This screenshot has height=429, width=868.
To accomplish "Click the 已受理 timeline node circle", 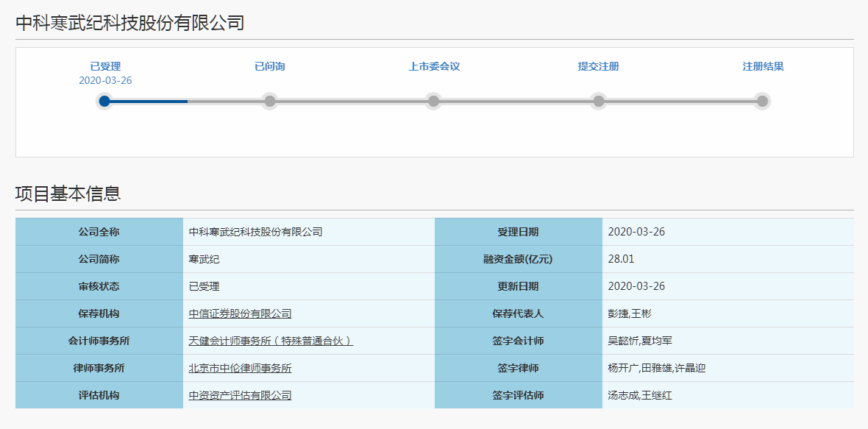I will coord(105,102).
